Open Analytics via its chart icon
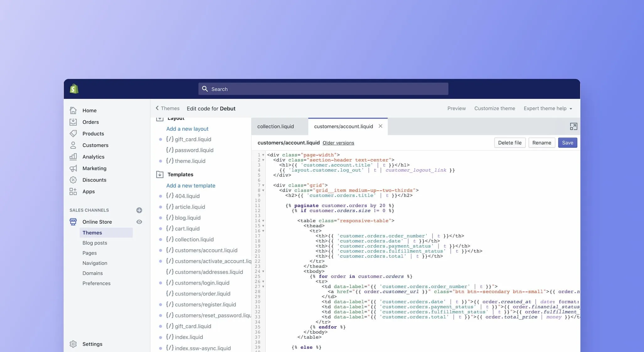Viewport: 644px width, 352px height. 73,157
